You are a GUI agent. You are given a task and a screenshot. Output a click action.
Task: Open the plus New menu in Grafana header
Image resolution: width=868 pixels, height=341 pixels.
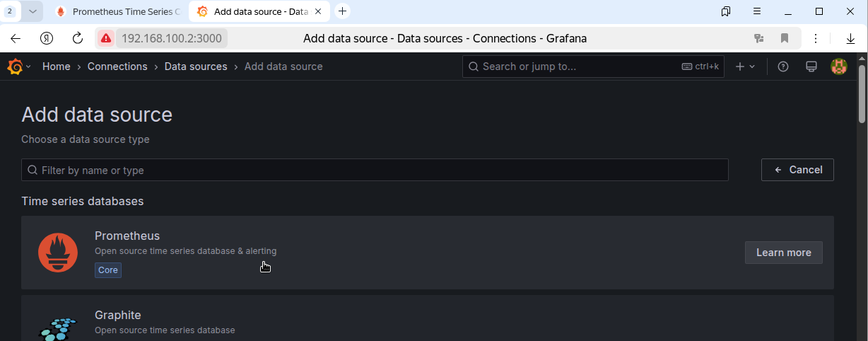point(745,67)
